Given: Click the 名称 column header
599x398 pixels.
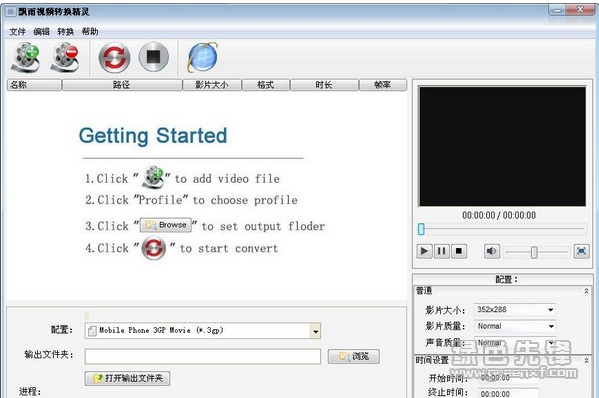Looking at the screenshot, I should 34,85.
